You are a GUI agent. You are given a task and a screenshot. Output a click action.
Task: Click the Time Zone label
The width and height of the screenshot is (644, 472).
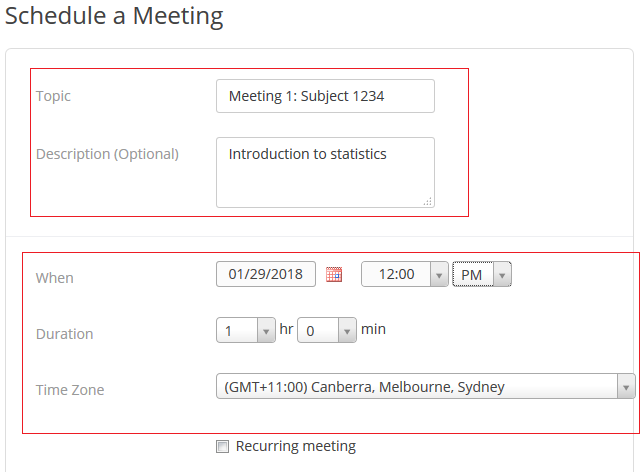[x=69, y=390]
